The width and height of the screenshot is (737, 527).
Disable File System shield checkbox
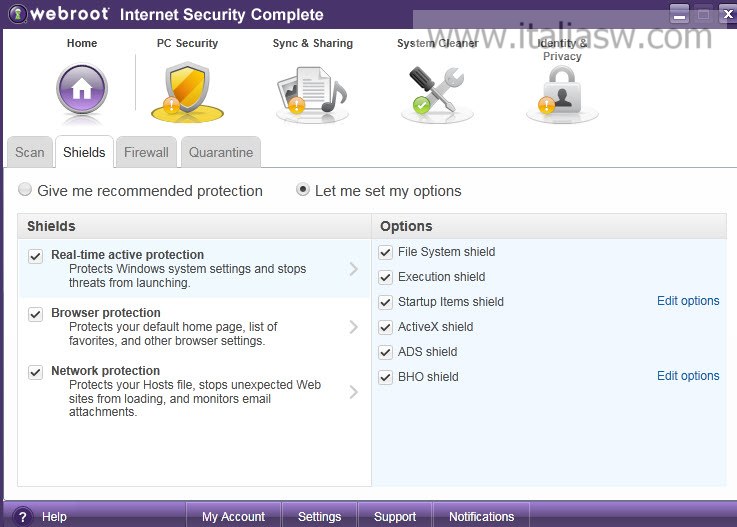385,252
